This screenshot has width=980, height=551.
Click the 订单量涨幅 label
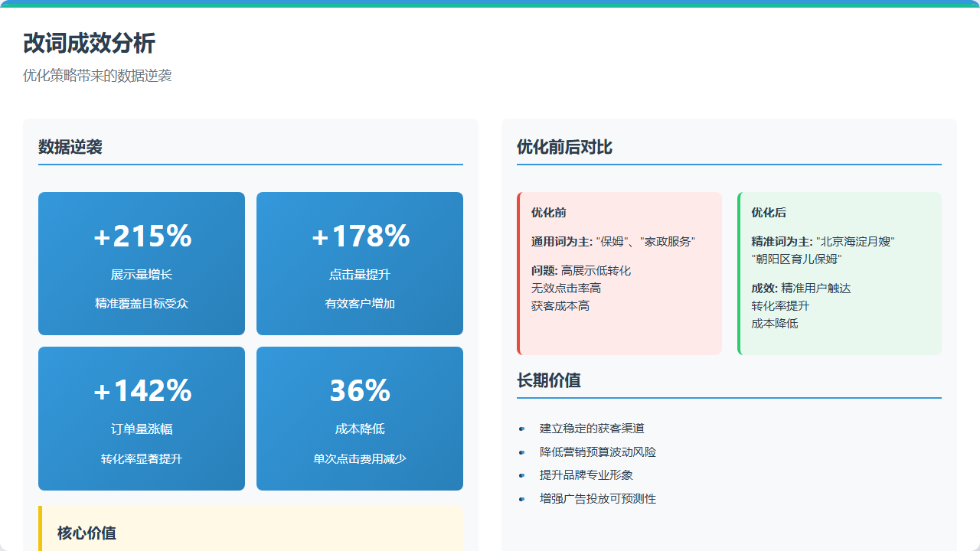(142, 429)
